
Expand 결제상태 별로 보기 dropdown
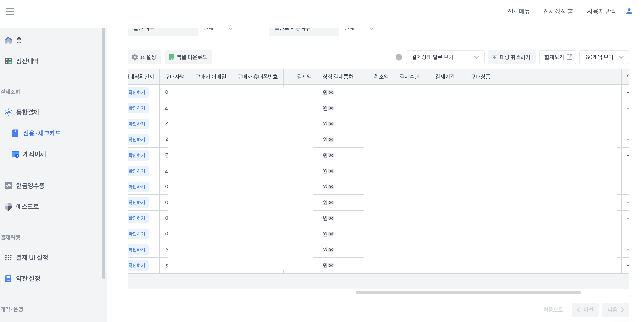pos(445,57)
